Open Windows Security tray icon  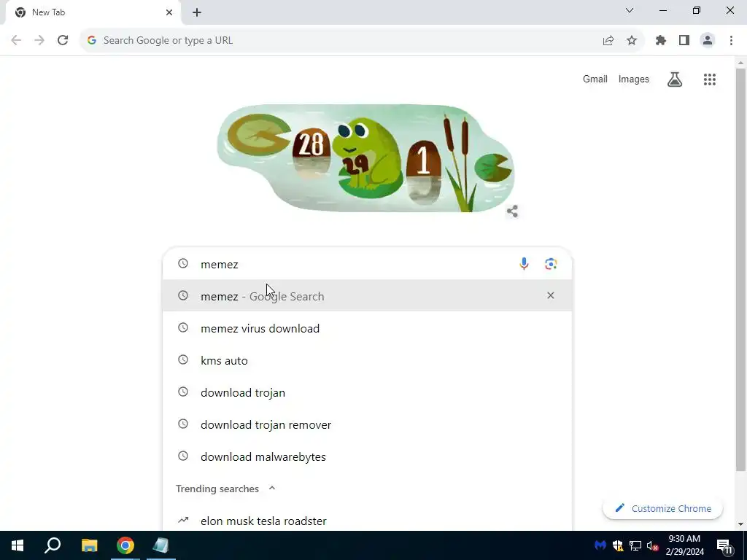tap(618, 545)
